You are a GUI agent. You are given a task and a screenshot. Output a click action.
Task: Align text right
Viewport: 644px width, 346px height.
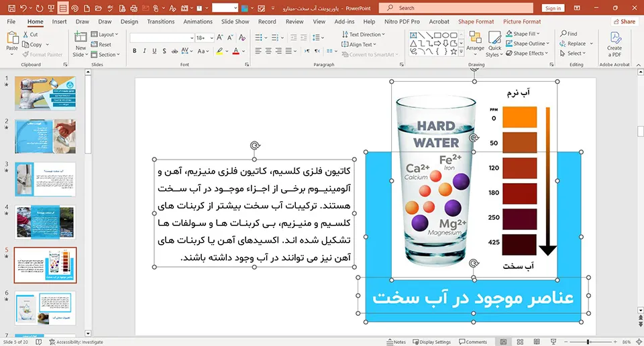click(x=278, y=51)
